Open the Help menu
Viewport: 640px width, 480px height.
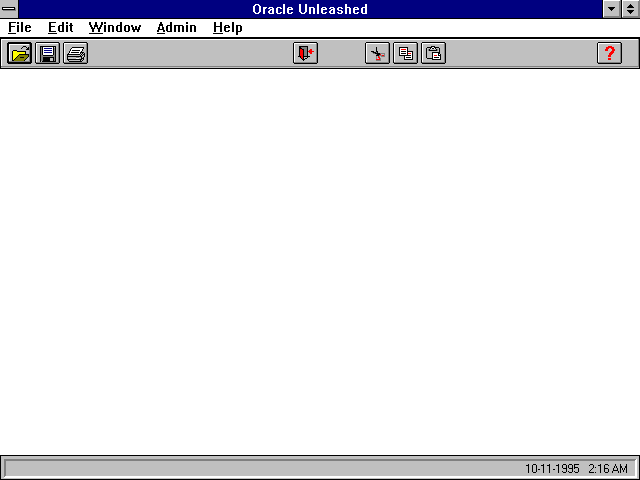[x=228, y=28]
